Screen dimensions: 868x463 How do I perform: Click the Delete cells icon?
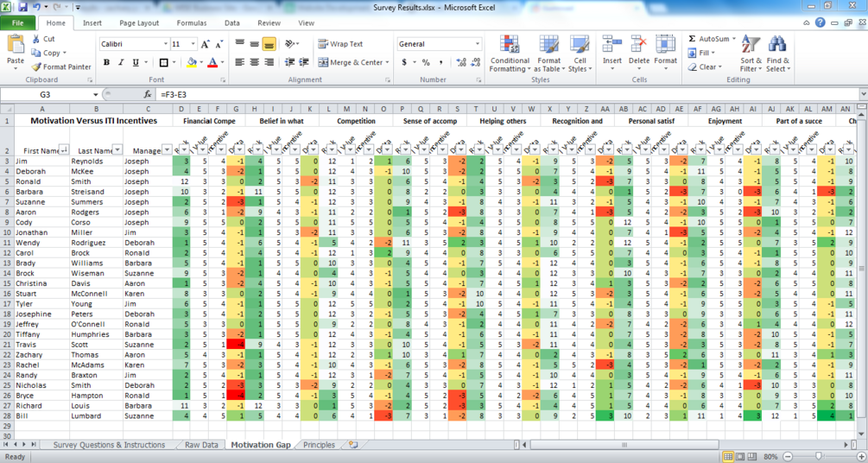point(639,44)
